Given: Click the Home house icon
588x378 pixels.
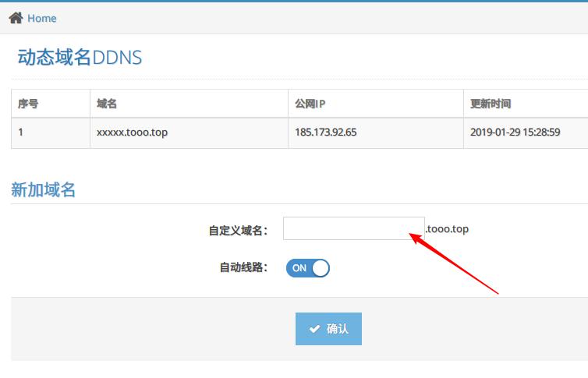Looking at the screenshot, I should pos(16,18).
